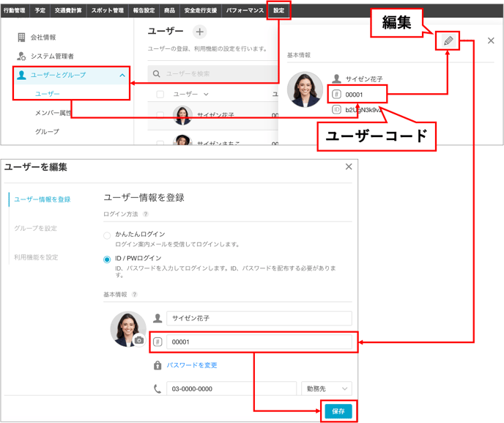Select the ユーザー情報を登録 step

point(42,199)
